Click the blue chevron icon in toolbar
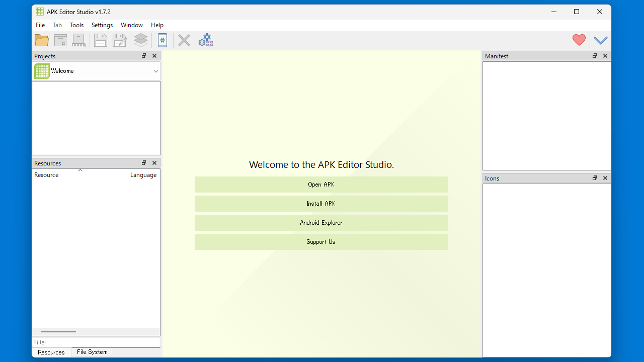 pyautogui.click(x=601, y=40)
